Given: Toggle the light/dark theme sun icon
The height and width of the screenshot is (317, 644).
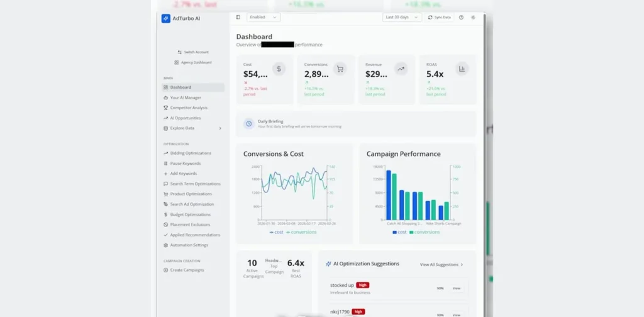Looking at the screenshot, I should pyautogui.click(x=473, y=17).
